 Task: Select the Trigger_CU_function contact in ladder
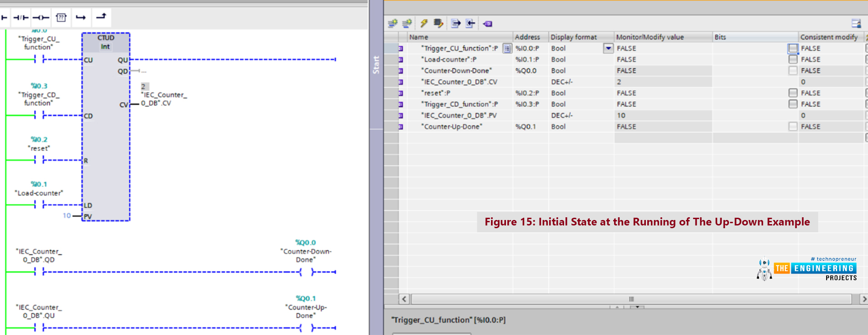click(39, 59)
